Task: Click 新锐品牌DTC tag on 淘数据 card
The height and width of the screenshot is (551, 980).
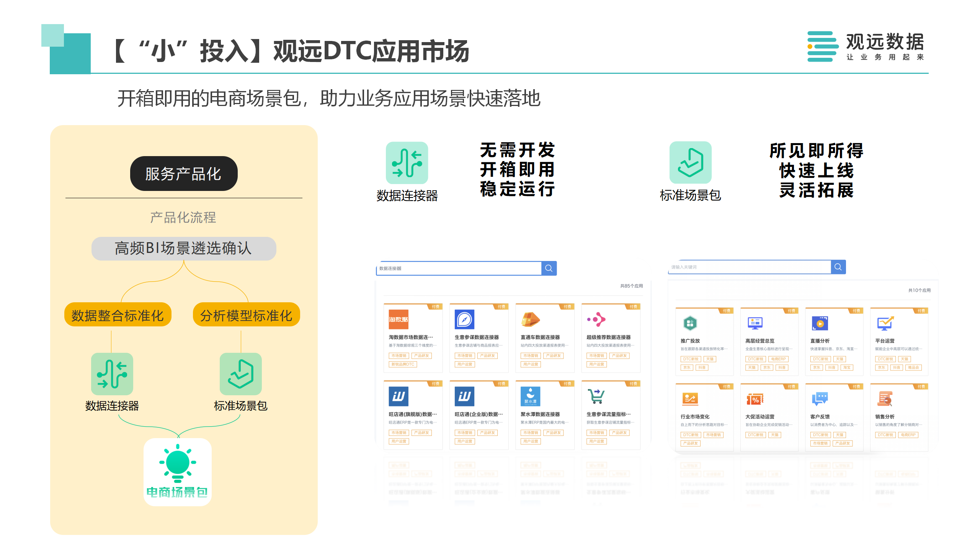Action: point(403,364)
